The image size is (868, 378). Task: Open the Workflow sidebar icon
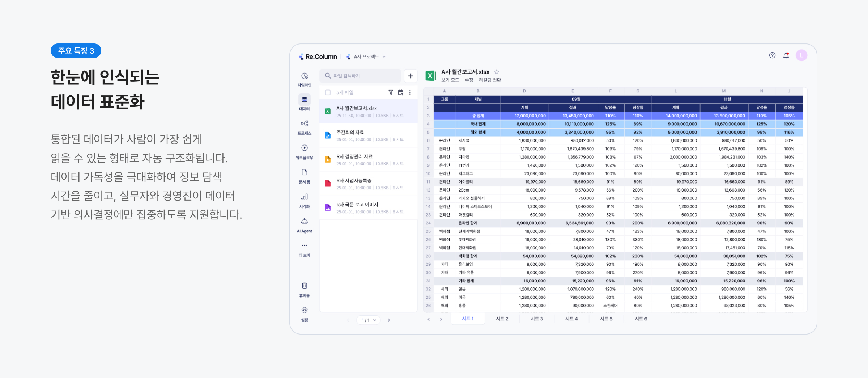(x=304, y=148)
